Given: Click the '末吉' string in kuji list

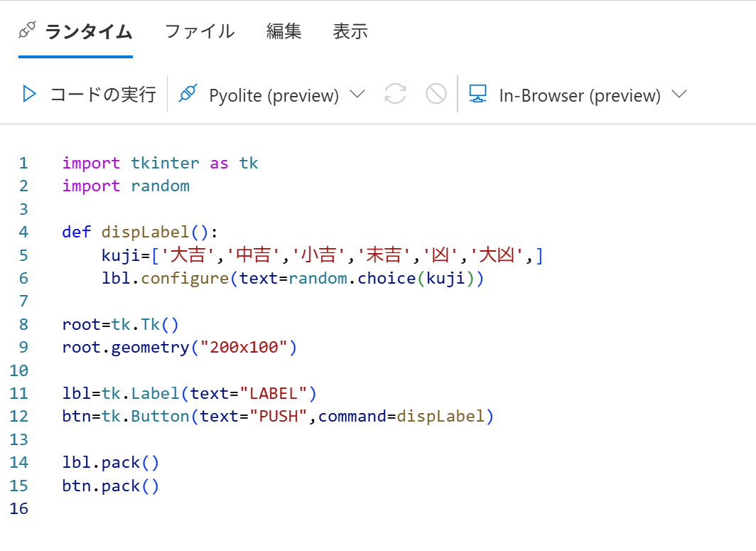Looking at the screenshot, I should 384,255.
